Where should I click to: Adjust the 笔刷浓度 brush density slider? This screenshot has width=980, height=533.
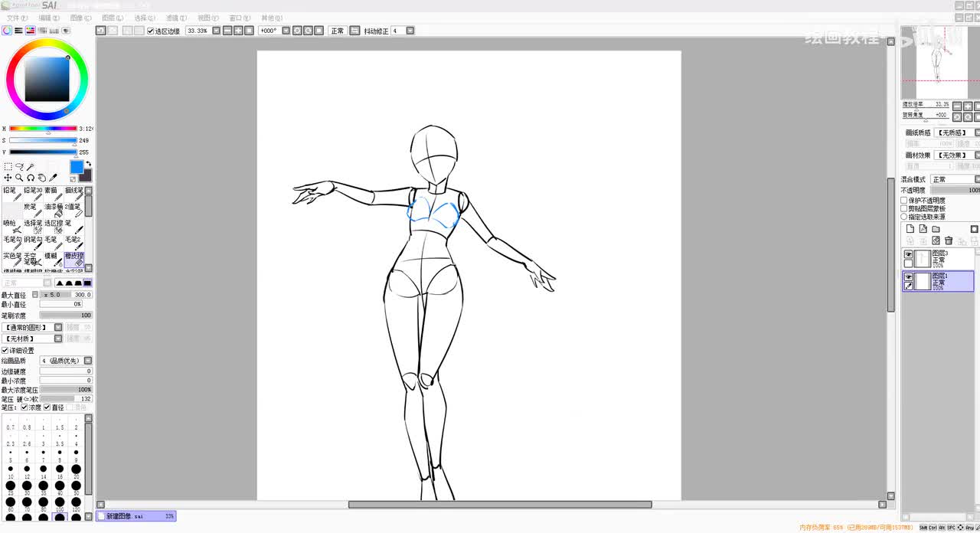pos(66,316)
